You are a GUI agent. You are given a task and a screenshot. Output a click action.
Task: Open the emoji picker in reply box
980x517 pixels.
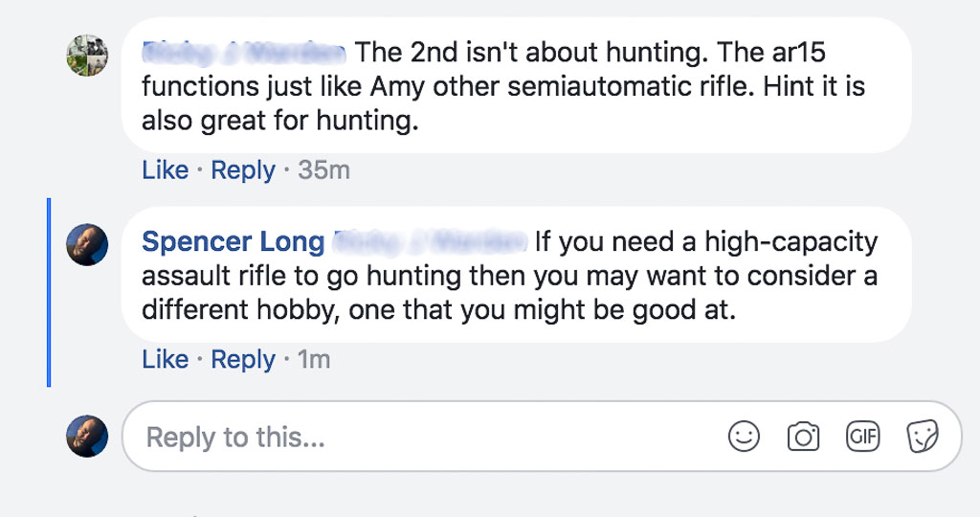[x=744, y=437]
